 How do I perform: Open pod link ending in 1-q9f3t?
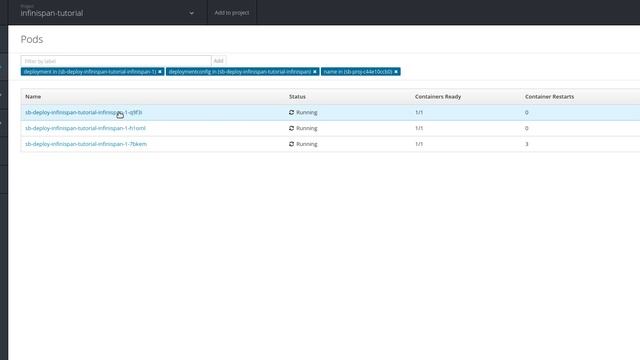click(84, 112)
